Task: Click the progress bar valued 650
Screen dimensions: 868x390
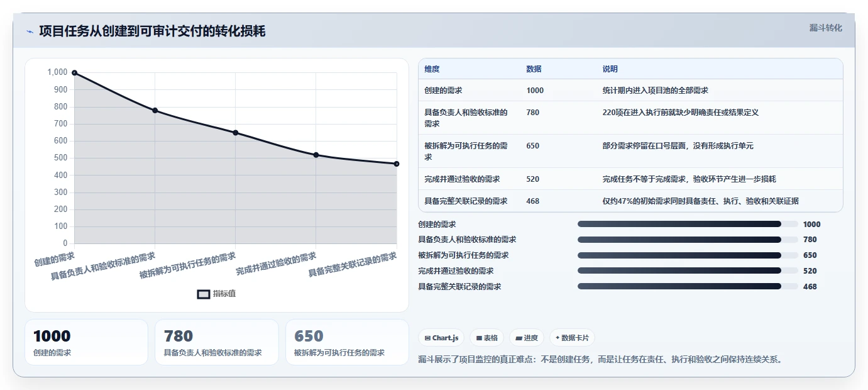Action: (x=688, y=255)
